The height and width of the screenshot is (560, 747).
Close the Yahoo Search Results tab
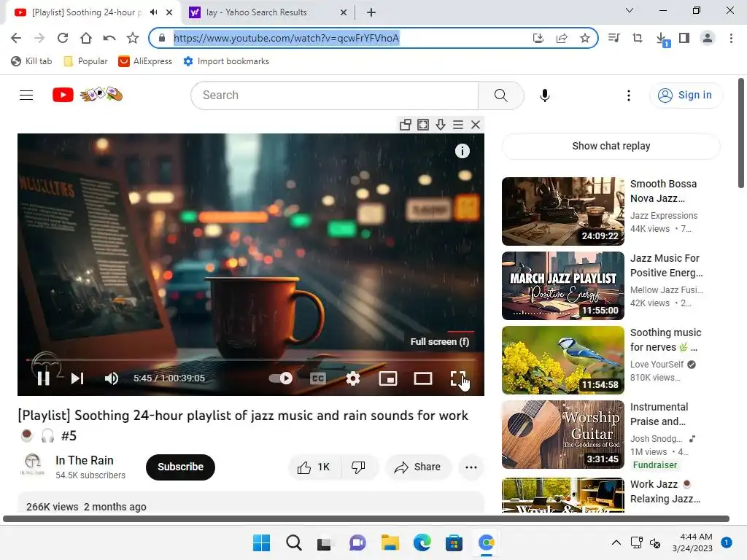[343, 12]
